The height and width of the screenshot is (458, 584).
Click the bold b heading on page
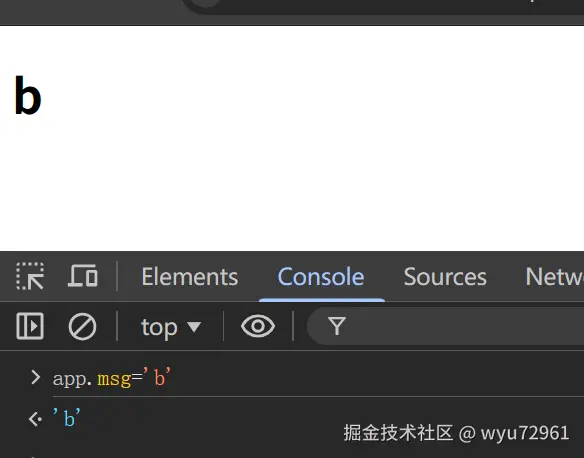(x=28, y=95)
